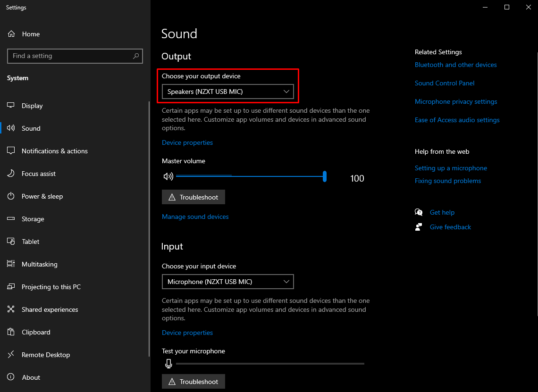Click the Master volume slider handle
Image resolution: width=538 pixels, height=392 pixels.
pos(325,176)
